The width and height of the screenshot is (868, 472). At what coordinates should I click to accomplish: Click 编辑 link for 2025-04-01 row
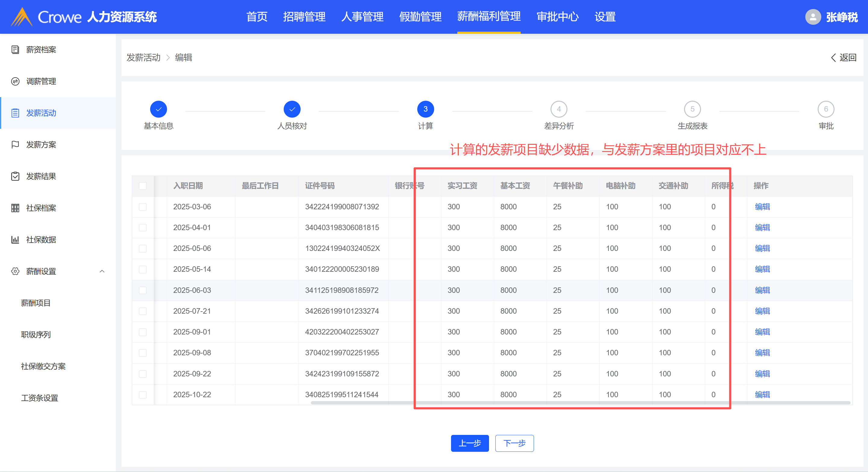point(762,228)
